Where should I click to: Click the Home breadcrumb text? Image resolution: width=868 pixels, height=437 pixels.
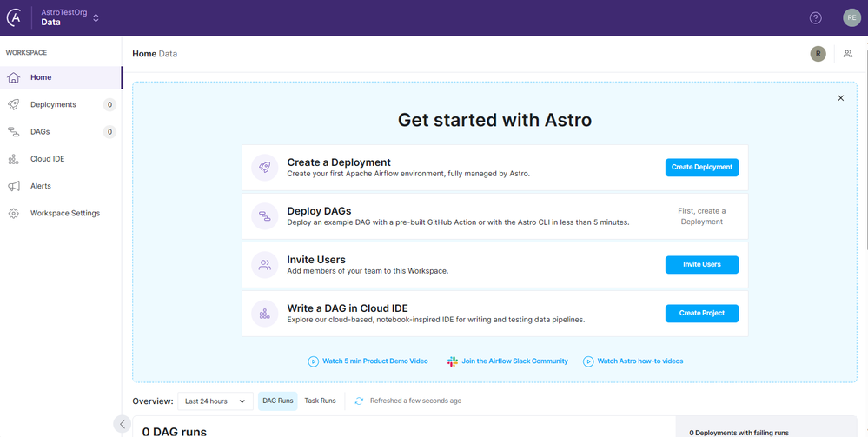(144, 54)
